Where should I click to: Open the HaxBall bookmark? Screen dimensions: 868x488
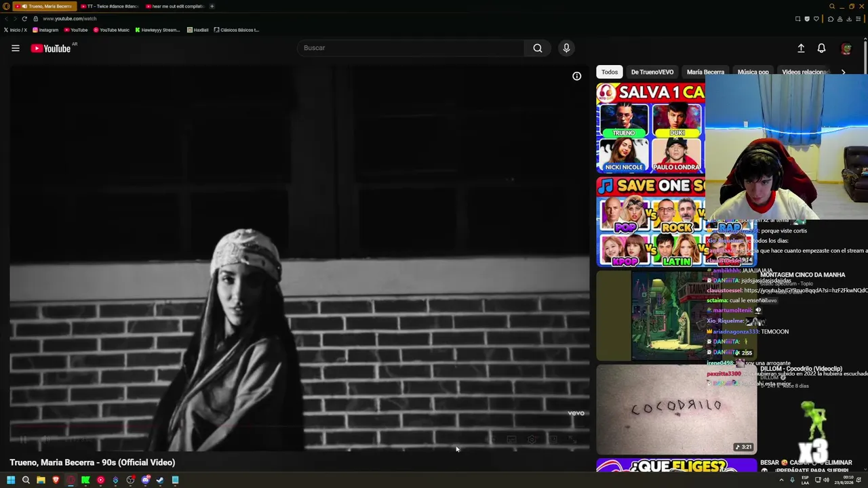pyautogui.click(x=197, y=30)
